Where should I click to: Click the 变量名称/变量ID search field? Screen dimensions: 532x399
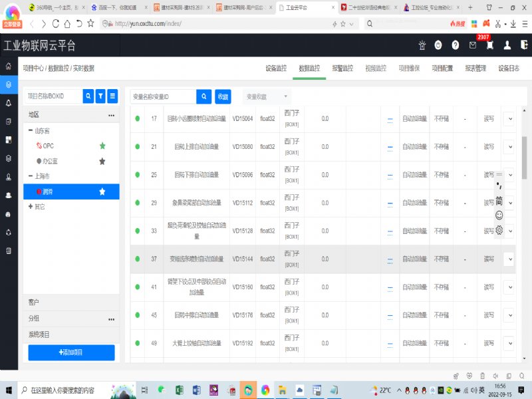(163, 96)
